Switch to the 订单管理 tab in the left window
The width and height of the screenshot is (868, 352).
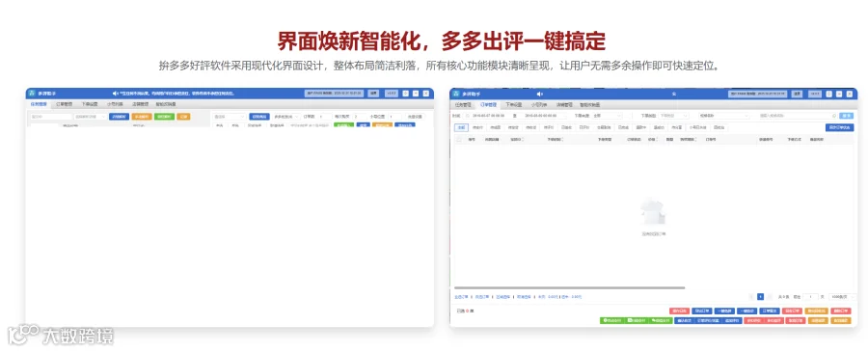[65, 104]
